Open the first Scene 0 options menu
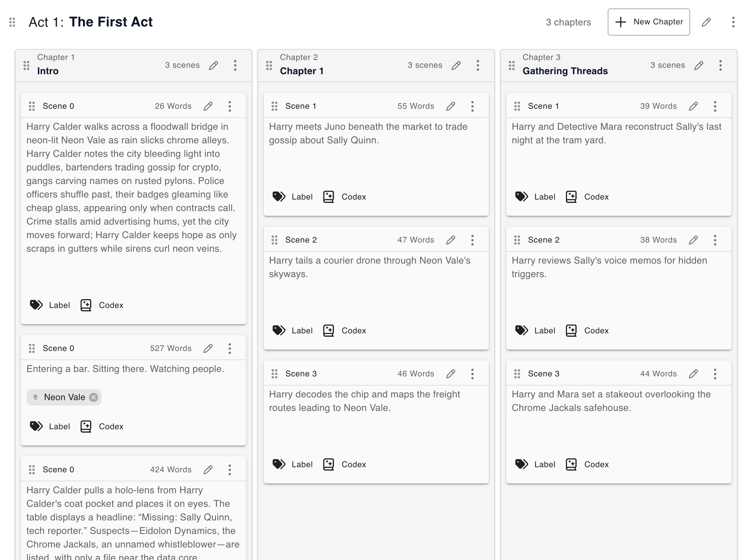 (230, 106)
